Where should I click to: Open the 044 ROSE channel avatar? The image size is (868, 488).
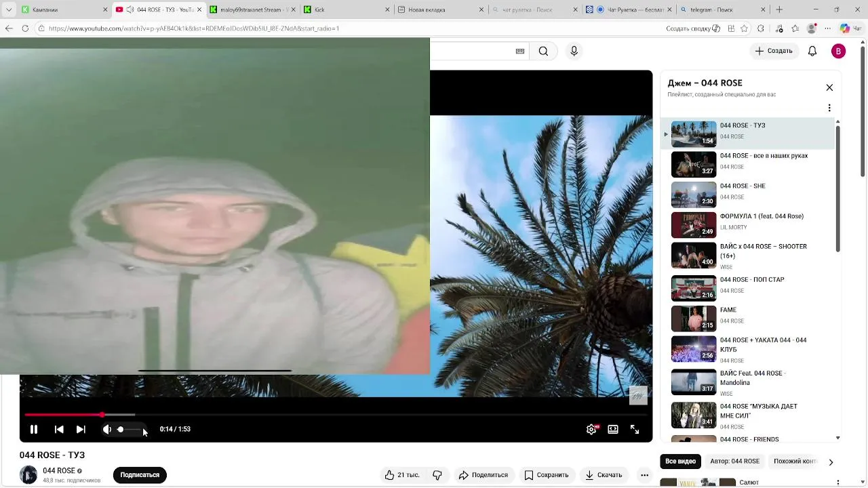point(28,475)
